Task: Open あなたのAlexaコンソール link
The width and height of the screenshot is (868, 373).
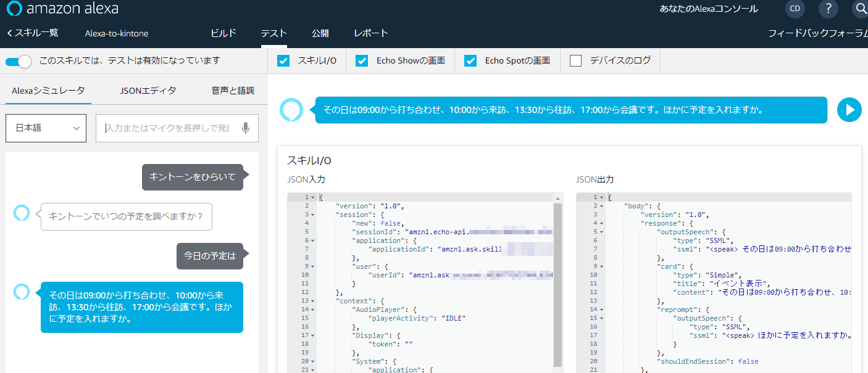Action: 709,9
